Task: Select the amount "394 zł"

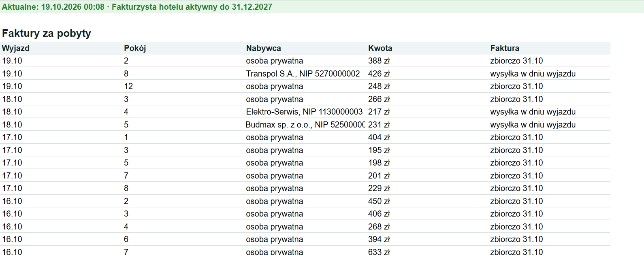Action: point(379,239)
